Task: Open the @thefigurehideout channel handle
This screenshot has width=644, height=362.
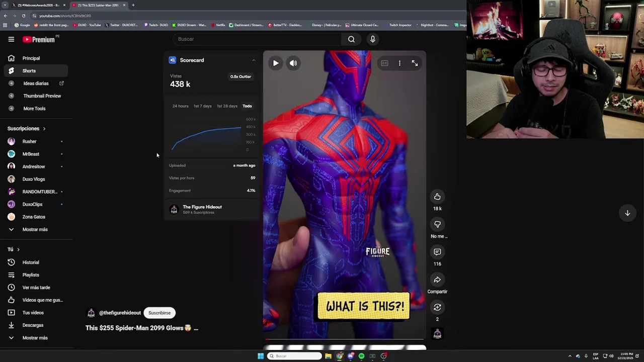Action: [x=120, y=313]
